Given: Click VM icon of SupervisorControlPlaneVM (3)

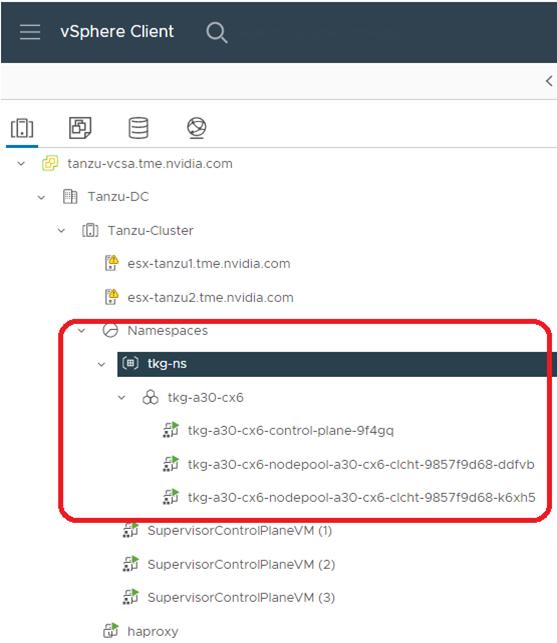Looking at the screenshot, I should point(131,597).
